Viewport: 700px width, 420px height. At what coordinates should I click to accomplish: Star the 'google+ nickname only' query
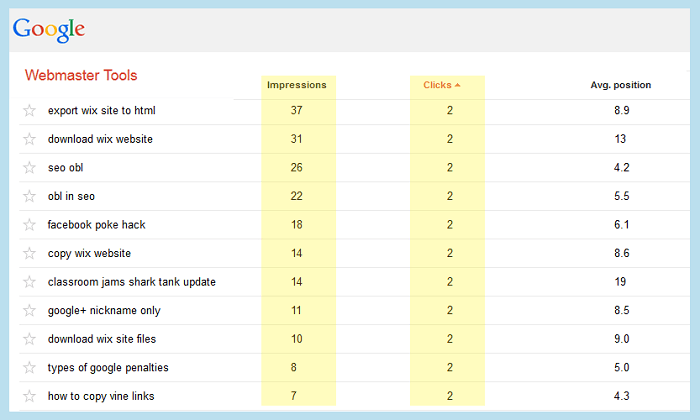29,310
